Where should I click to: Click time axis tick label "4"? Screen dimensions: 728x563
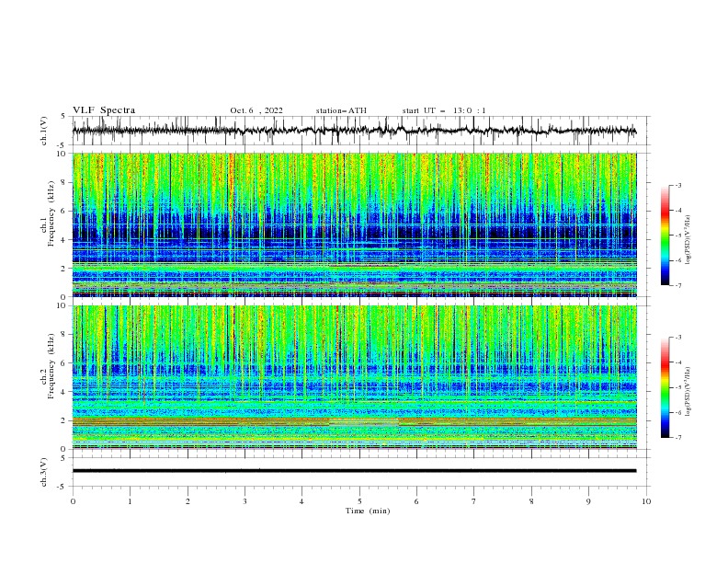[x=302, y=501]
